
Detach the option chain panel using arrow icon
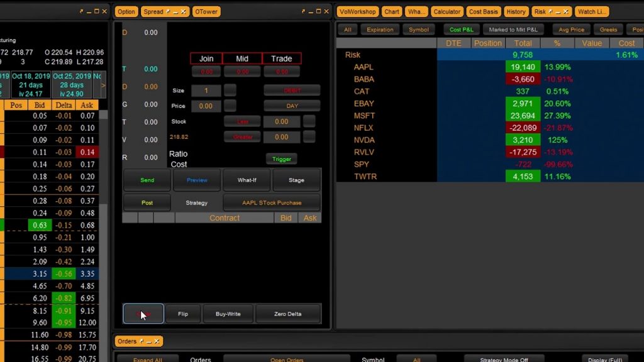pyautogui.click(x=81, y=11)
